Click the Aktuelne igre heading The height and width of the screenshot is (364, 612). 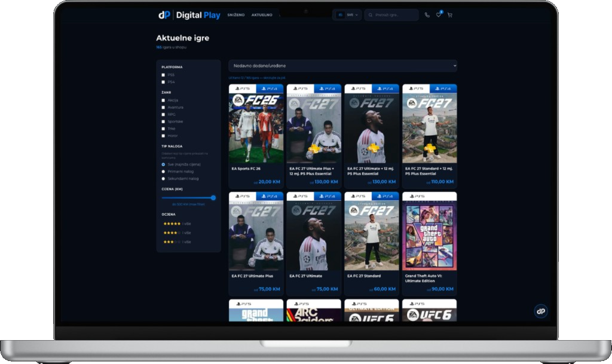[183, 38]
